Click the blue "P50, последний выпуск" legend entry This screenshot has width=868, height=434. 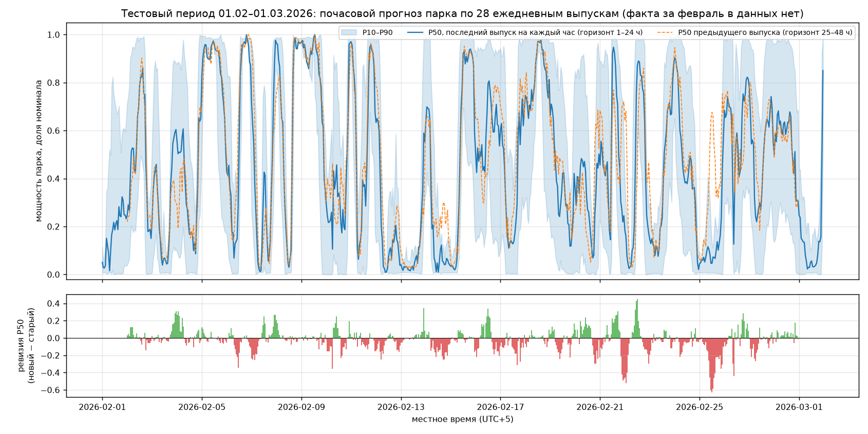tap(525, 32)
